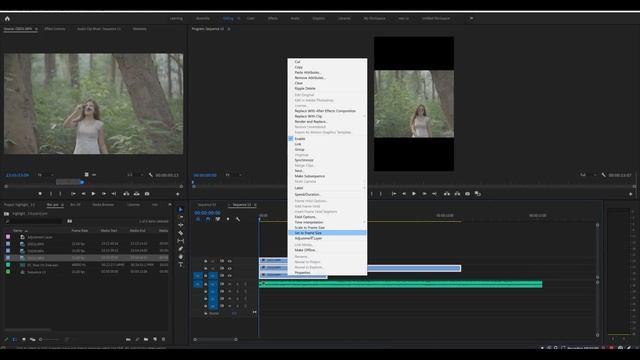
Task: Open Program monitor settings wrench
Action: (604, 175)
